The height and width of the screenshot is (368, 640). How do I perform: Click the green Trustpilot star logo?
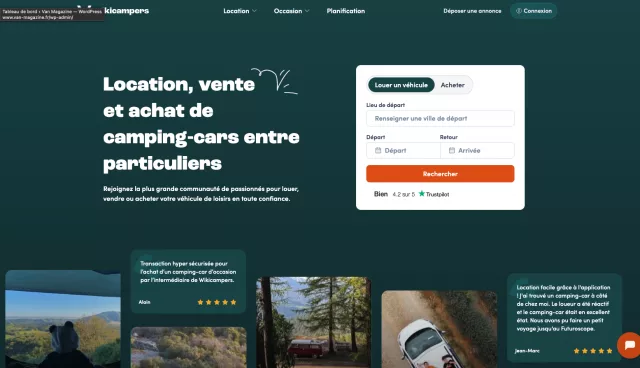pos(422,194)
